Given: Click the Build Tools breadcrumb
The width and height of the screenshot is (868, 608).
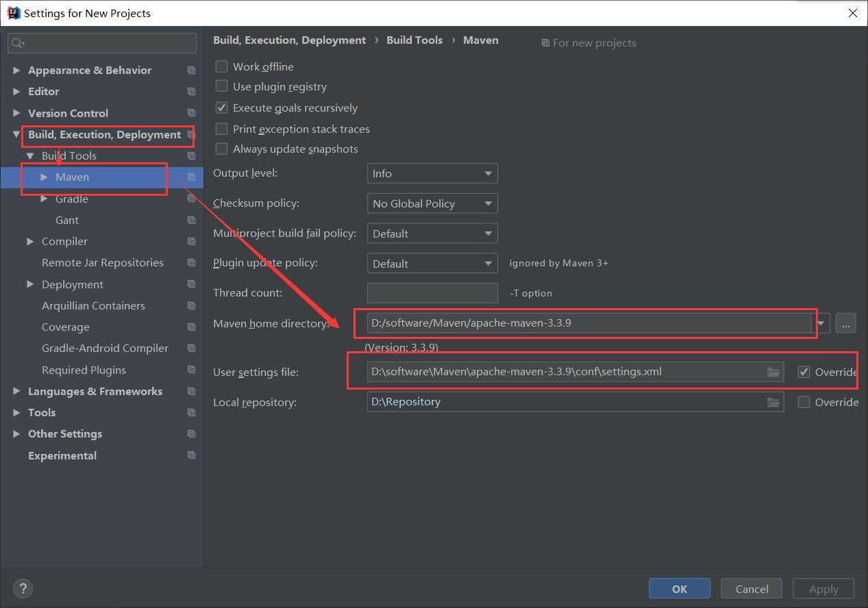Looking at the screenshot, I should (414, 40).
